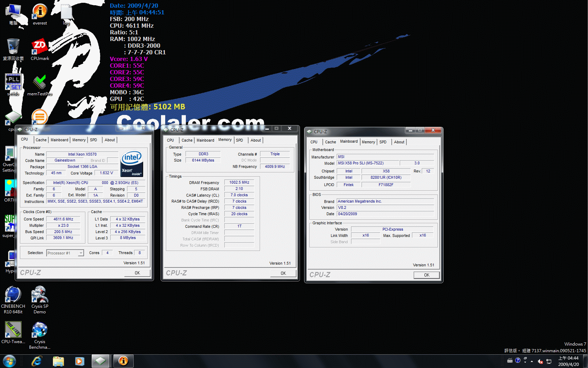Open About tab in left CPU-Z window

(x=110, y=140)
